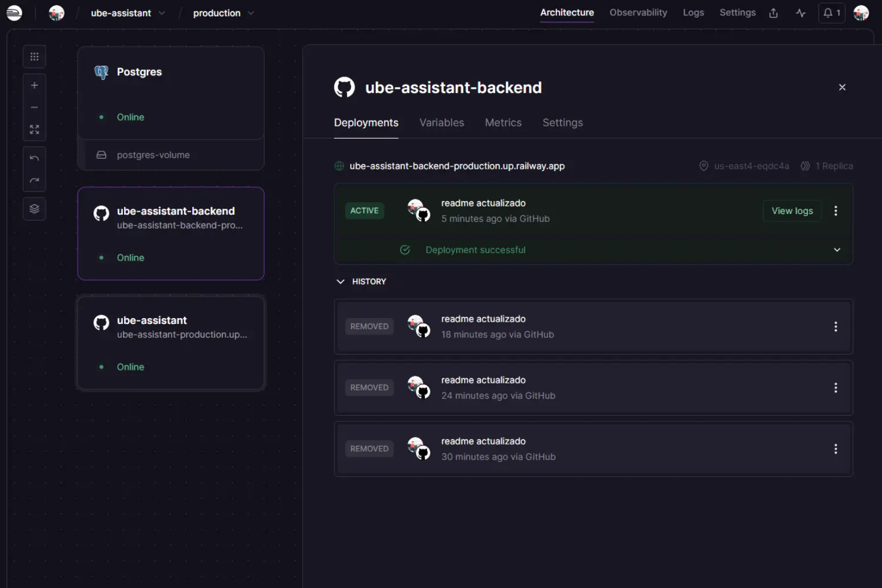Zoom in using the plus icon
Image resolution: width=882 pixels, height=588 pixels.
(x=34, y=85)
